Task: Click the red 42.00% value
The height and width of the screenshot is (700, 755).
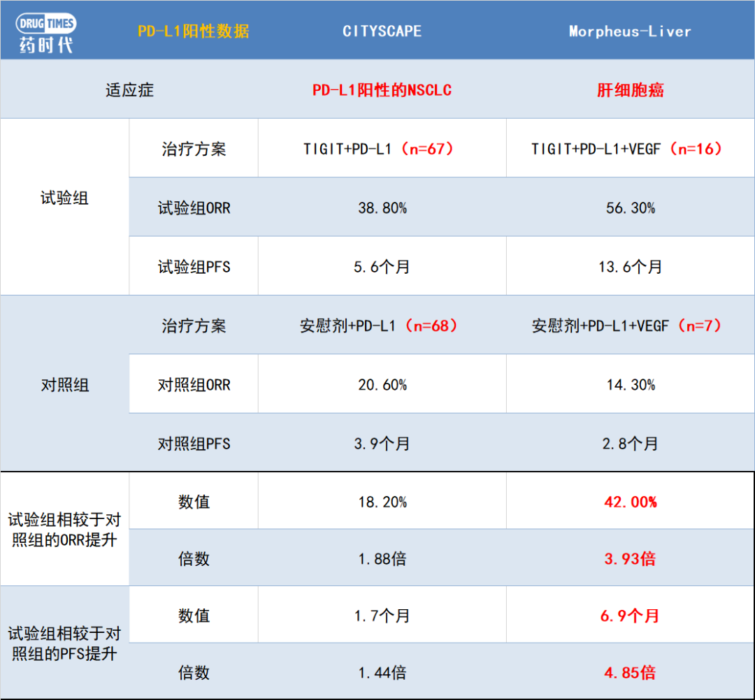Action: coord(630,502)
